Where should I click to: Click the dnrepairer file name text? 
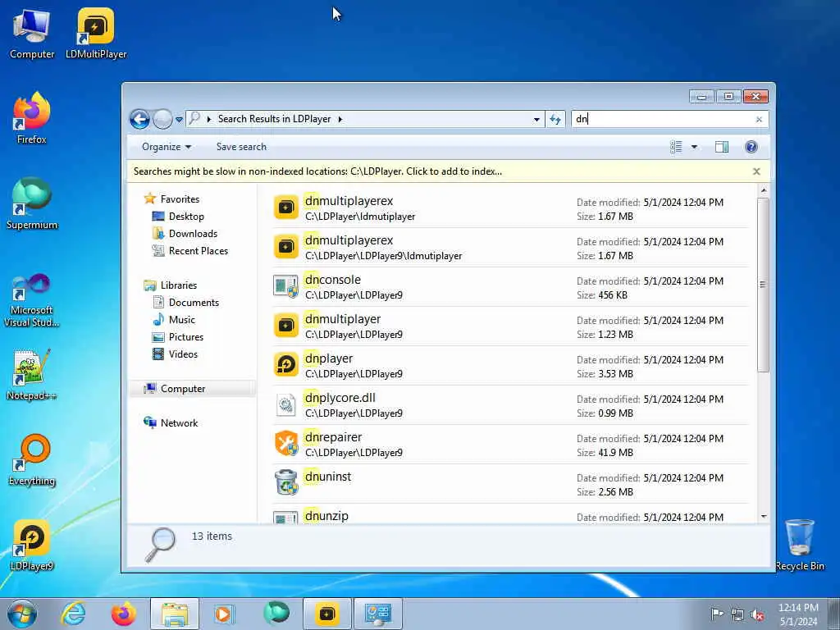[333, 437]
